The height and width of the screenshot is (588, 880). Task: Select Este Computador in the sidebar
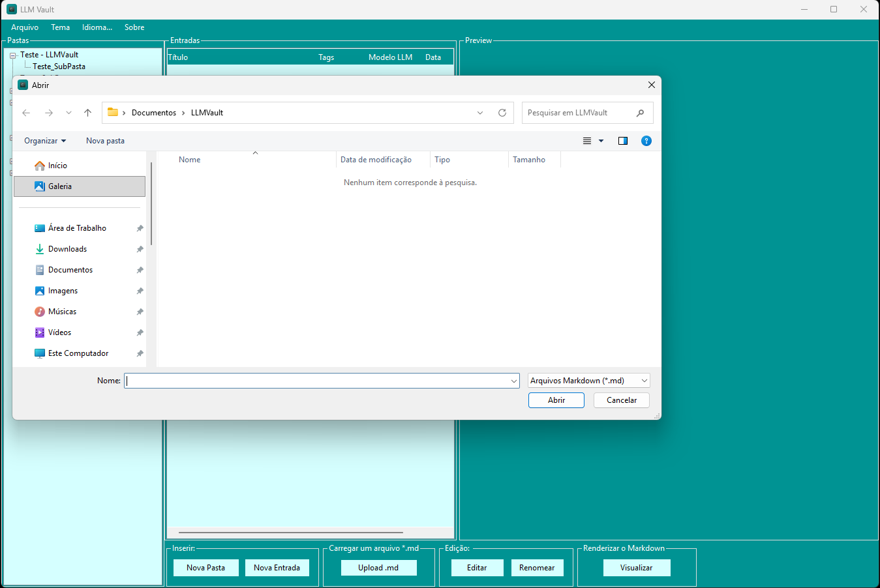click(80, 353)
